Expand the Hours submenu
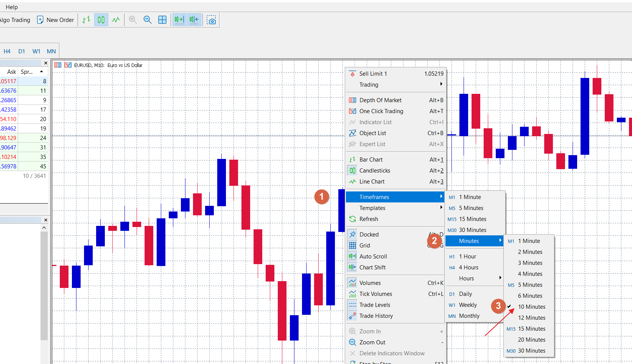Viewport: 632px width, 364px height. [x=475, y=278]
